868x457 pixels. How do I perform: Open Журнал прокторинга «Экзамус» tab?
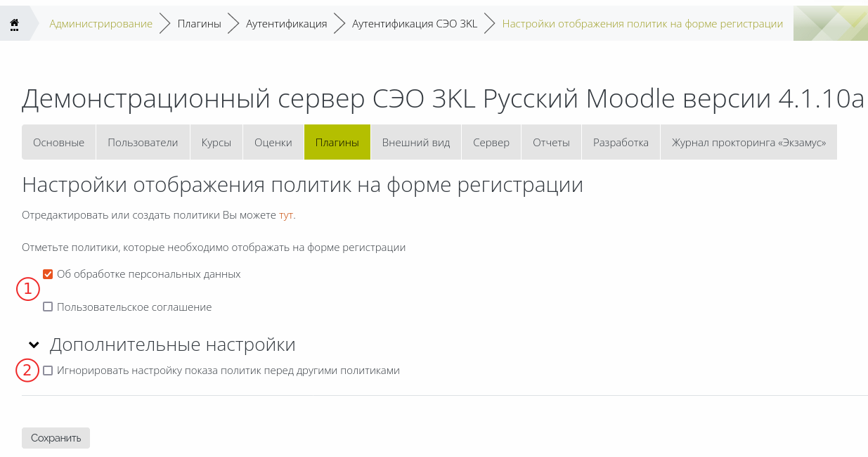click(x=749, y=142)
